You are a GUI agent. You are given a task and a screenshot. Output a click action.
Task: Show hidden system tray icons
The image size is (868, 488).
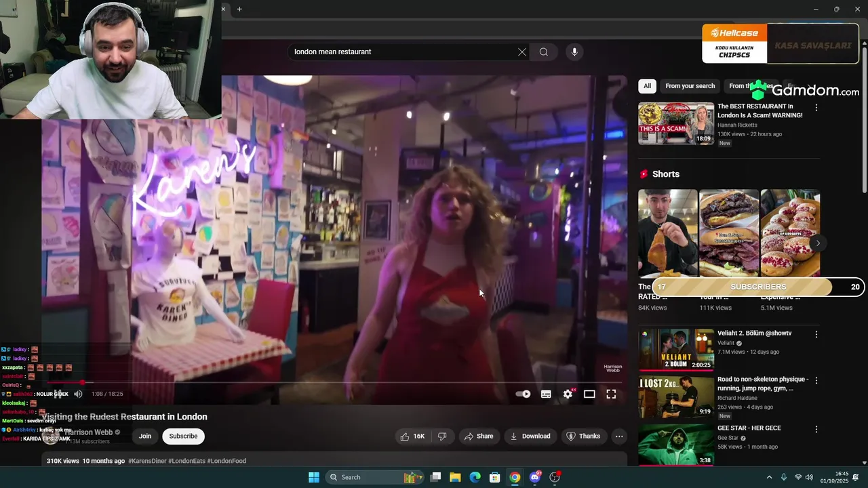pyautogui.click(x=769, y=477)
